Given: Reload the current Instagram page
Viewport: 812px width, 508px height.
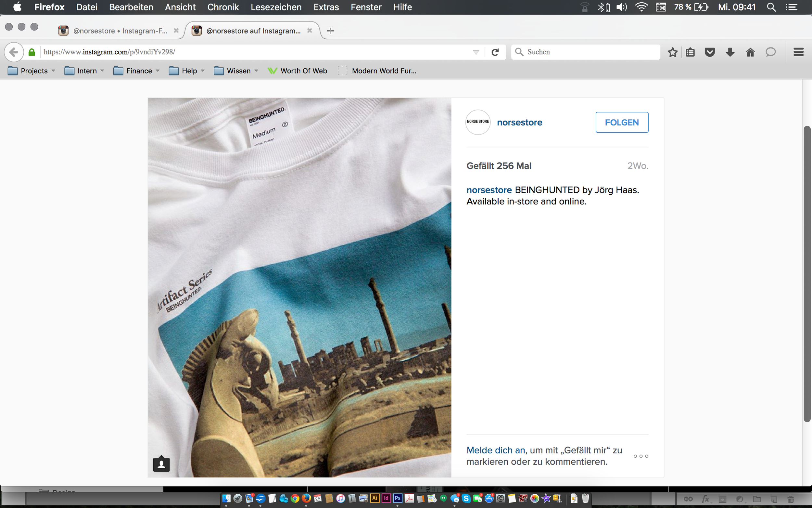Looking at the screenshot, I should coord(495,52).
